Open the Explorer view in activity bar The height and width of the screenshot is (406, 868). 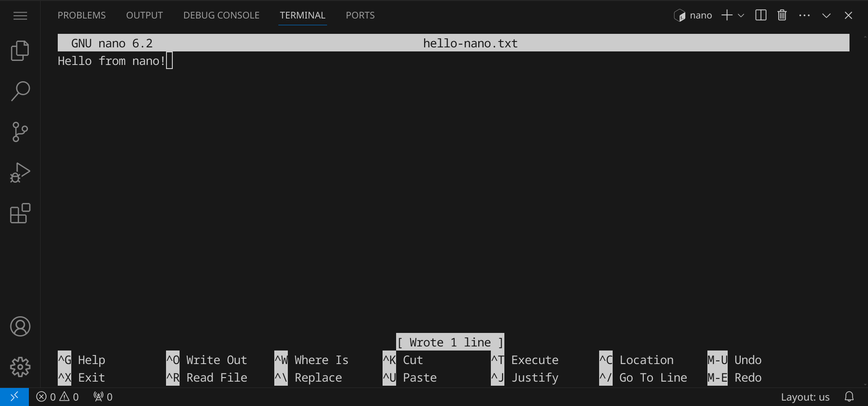point(20,51)
